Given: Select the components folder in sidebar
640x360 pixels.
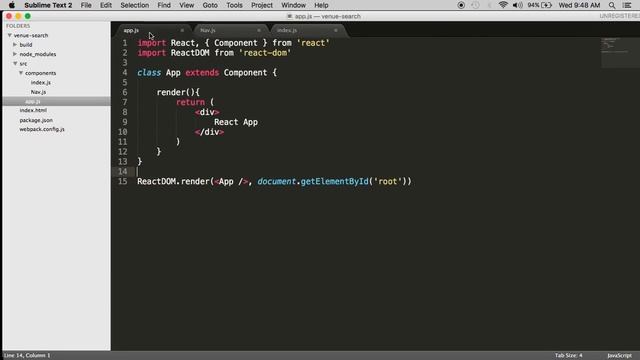Looking at the screenshot, I should click(40, 73).
